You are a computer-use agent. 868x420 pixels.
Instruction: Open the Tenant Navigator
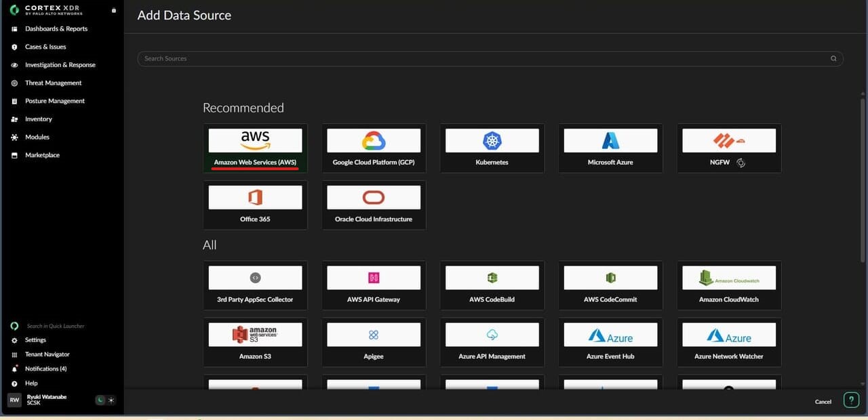(x=47, y=354)
